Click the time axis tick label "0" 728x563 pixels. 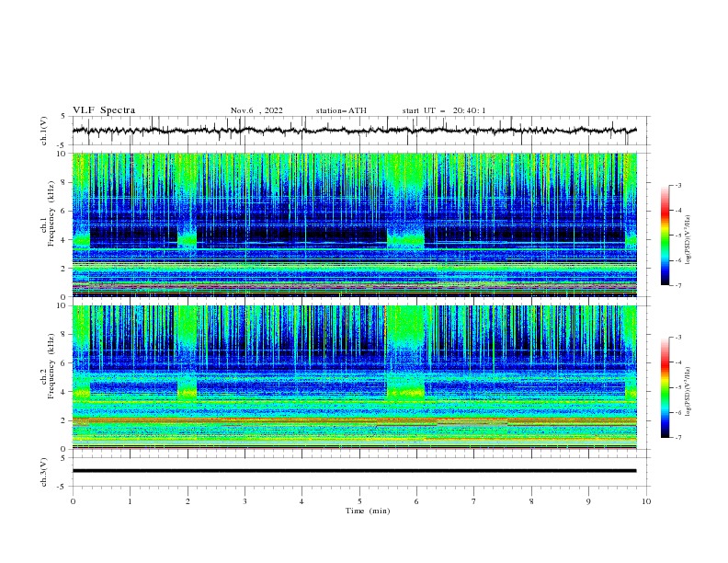pyautogui.click(x=73, y=501)
